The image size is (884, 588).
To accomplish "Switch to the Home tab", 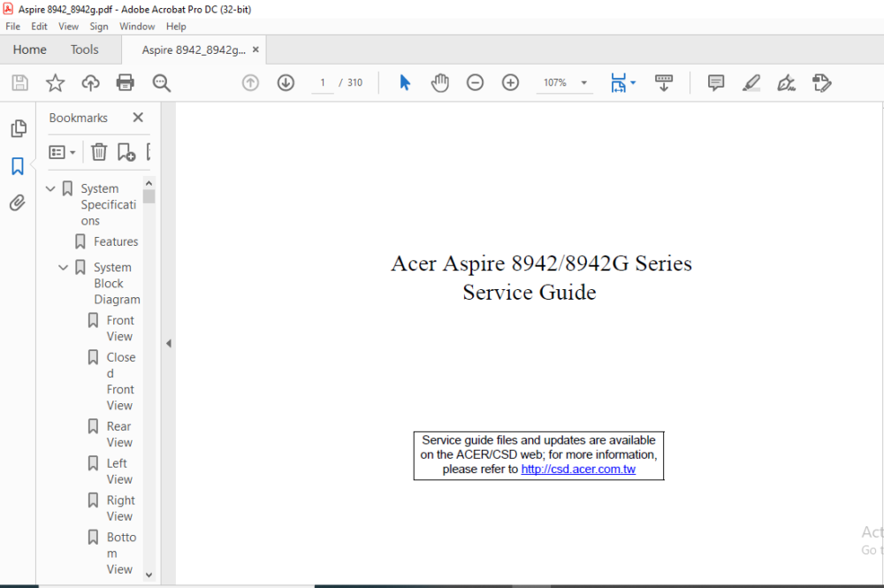I will pyautogui.click(x=30, y=50).
